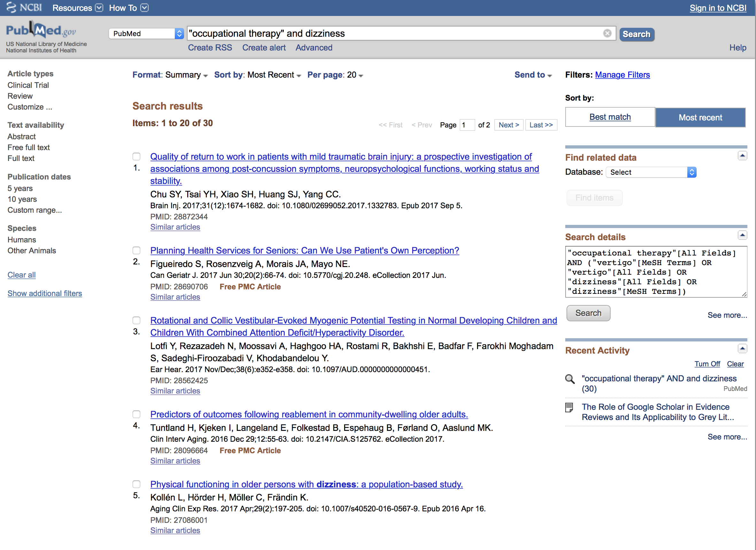756x550 pixels.
Task: Open the Help link
Action: click(x=738, y=48)
